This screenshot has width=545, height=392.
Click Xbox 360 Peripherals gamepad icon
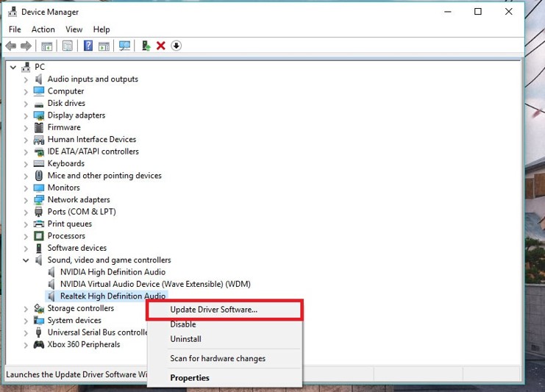[38, 344]
